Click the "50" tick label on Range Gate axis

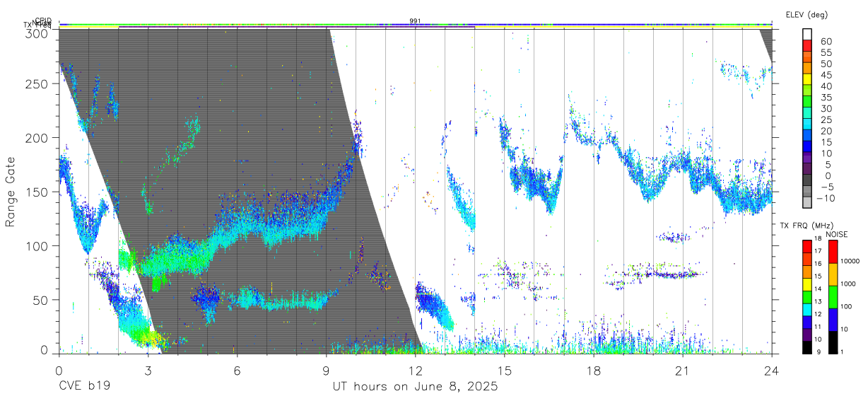[x=39, y=300]
